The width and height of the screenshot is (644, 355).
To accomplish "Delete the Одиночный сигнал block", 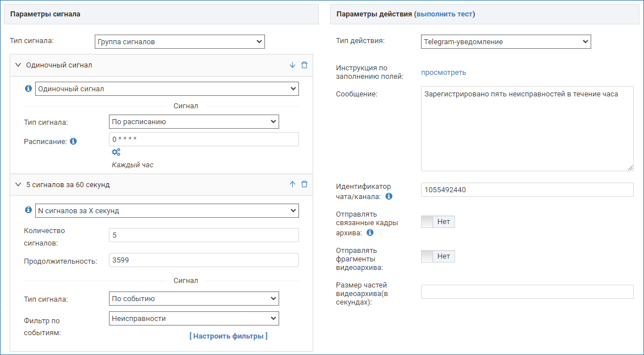I will (305, 65).
